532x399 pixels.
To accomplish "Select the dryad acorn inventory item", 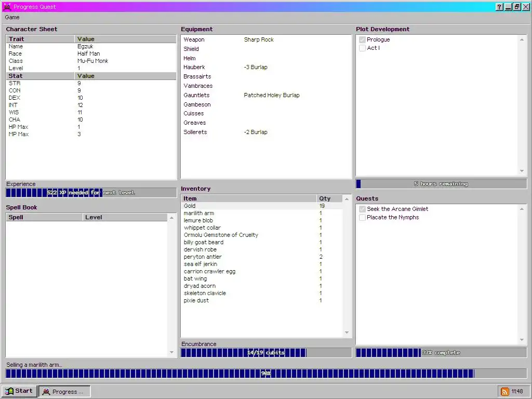I will [x=262, y=286].
